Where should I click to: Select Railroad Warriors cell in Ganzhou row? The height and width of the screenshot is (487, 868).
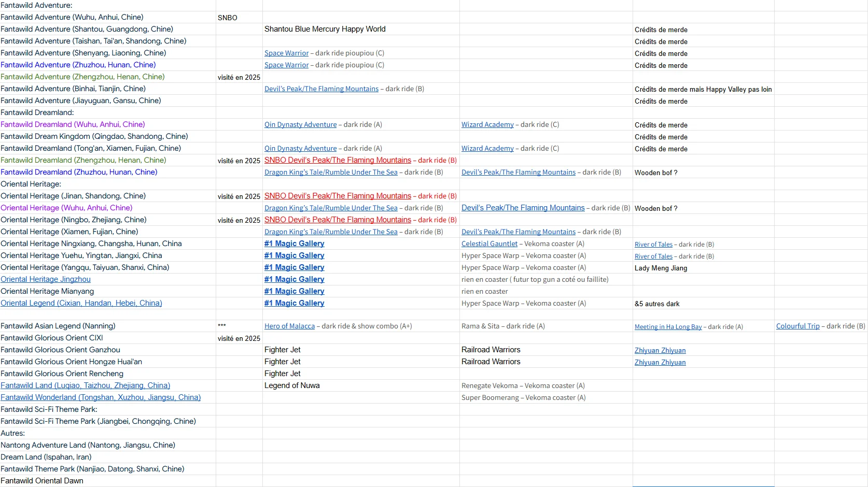[546, 350]
